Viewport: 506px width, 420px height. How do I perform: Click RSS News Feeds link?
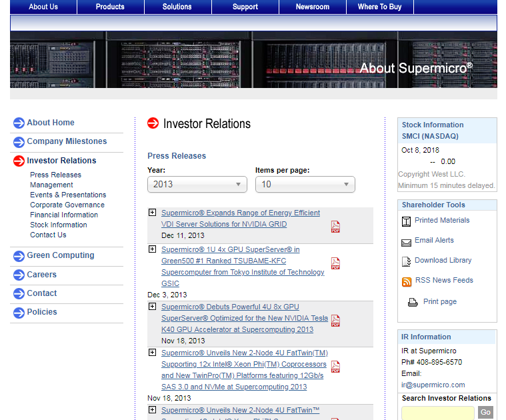pos(444,280)
